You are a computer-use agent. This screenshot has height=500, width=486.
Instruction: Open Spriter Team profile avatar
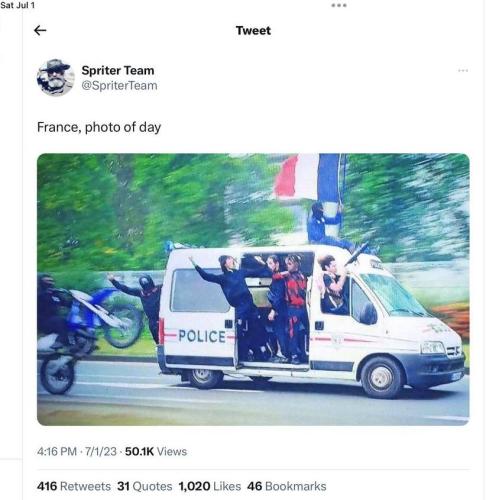[x=55, y=78]
